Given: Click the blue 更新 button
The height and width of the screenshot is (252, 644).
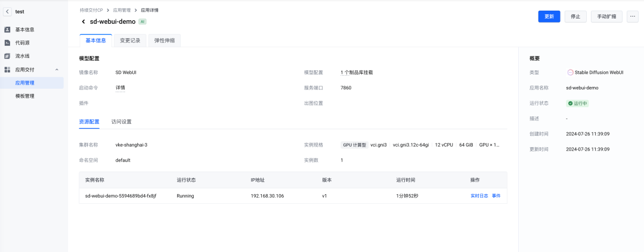Looking at the screenshot, I should [549, 17].
